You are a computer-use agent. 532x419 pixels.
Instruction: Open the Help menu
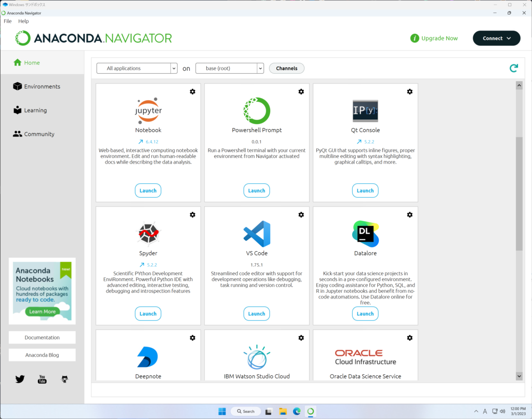tap(23, 21)
